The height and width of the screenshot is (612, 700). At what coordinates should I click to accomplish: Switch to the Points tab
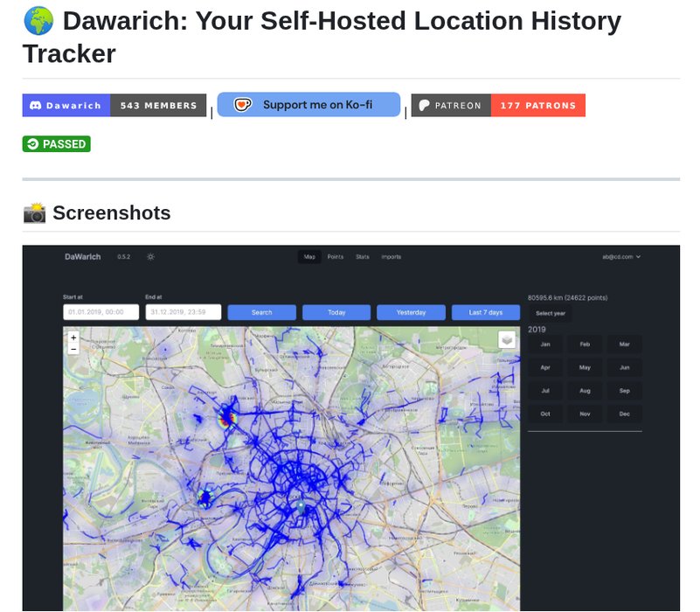pyautogui.click(x=336, y=257)
